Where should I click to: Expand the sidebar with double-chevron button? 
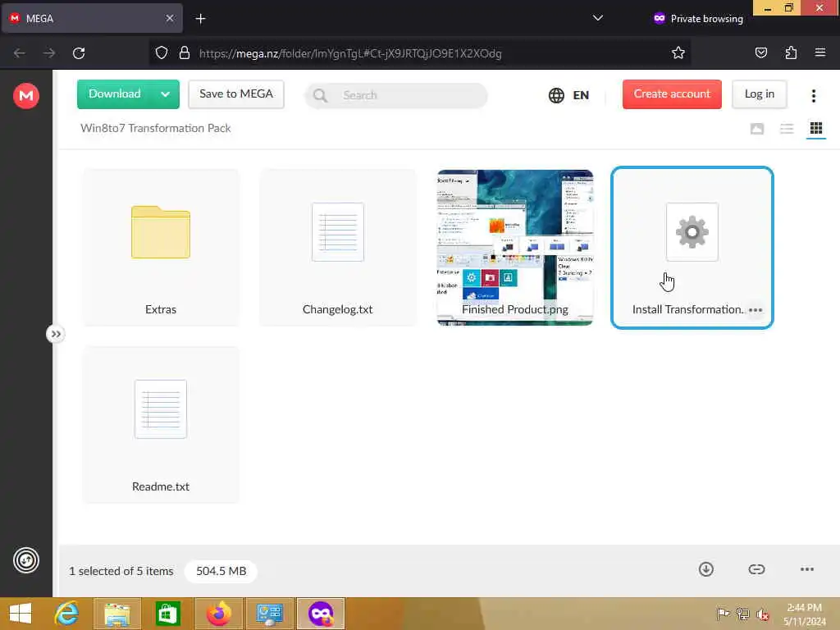tap(55, 335)
